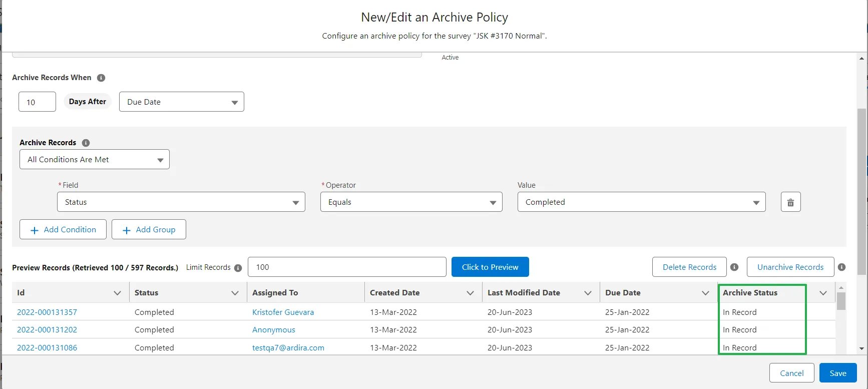Screen dimensions: 868x389
Task: Click the Delete Records button
Action: click(x=689, y=267)
